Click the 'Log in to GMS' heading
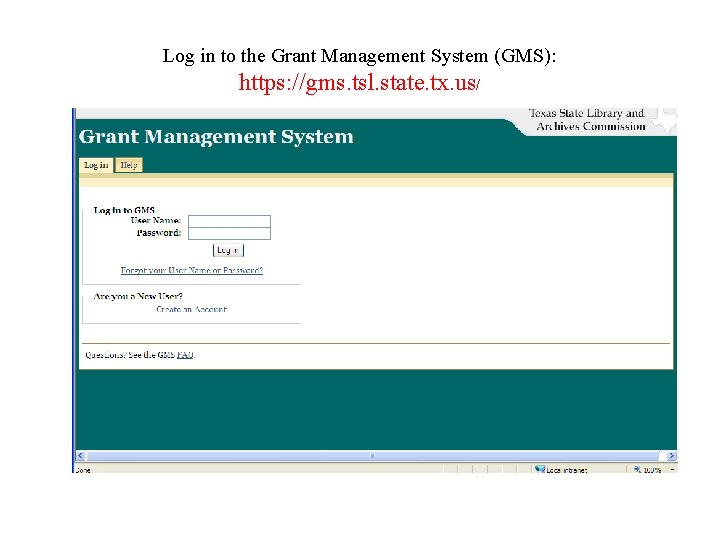 [124, 210]
